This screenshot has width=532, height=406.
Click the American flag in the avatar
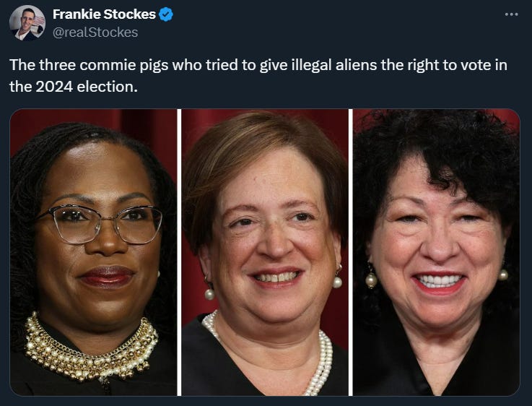pos(39,21)
